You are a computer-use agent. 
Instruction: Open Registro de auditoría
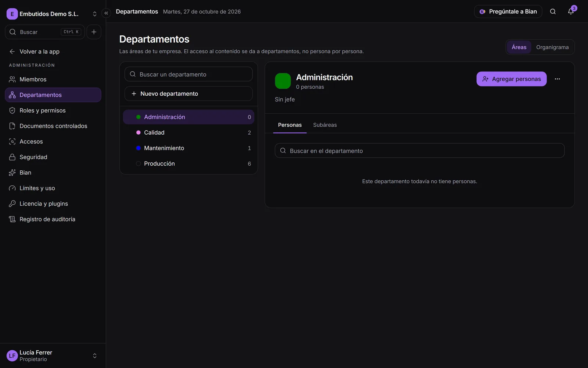coord(53,219)
